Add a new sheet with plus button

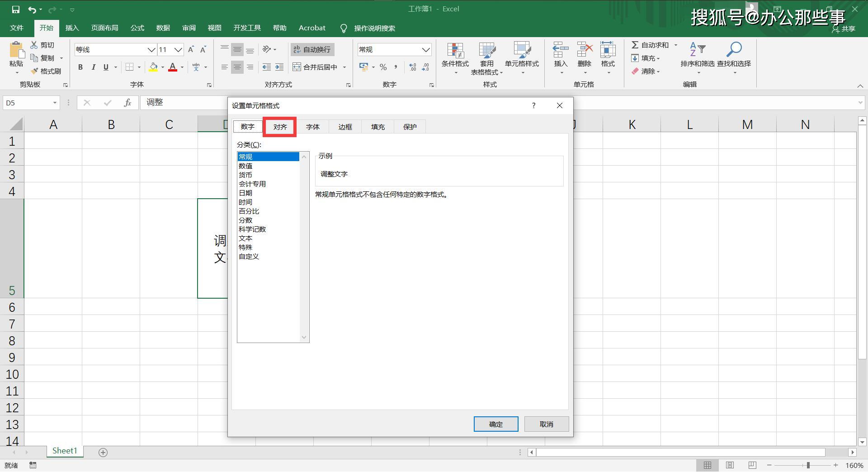103,452
